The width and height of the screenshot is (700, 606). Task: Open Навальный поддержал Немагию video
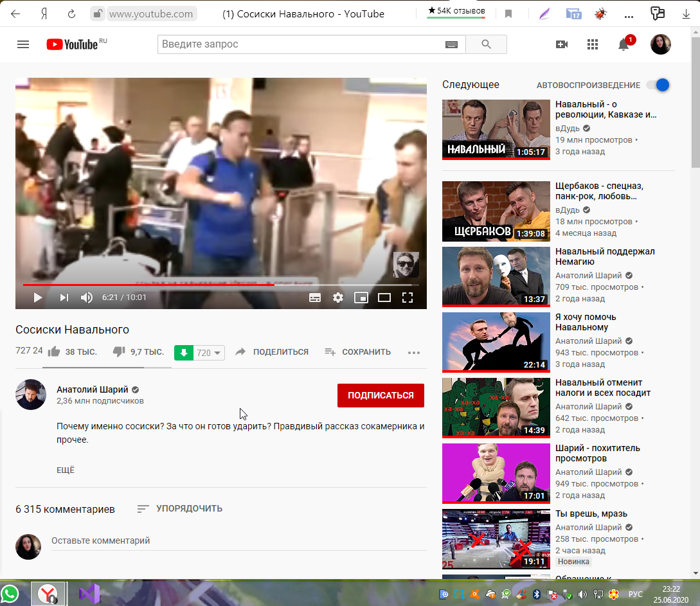[605, 256]
